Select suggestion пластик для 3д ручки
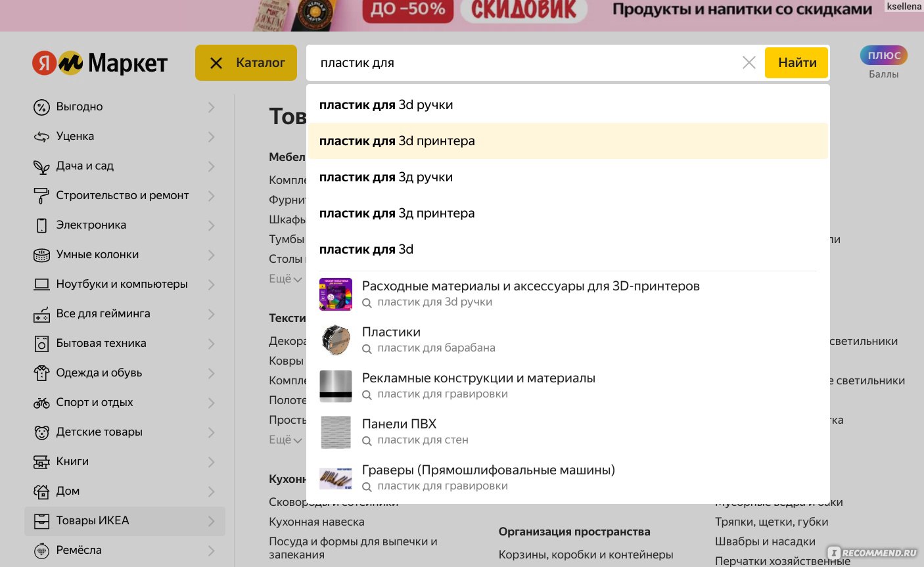 pos(568,177)
